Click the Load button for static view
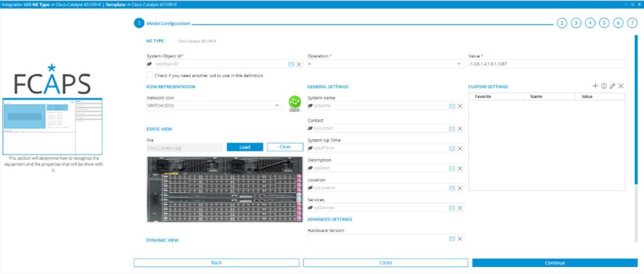 click(x=245, y=147)
